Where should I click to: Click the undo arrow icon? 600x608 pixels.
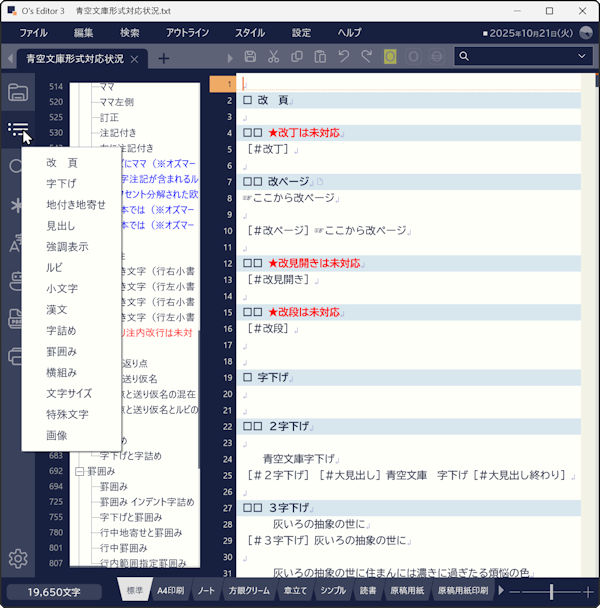tap(343, 57)
